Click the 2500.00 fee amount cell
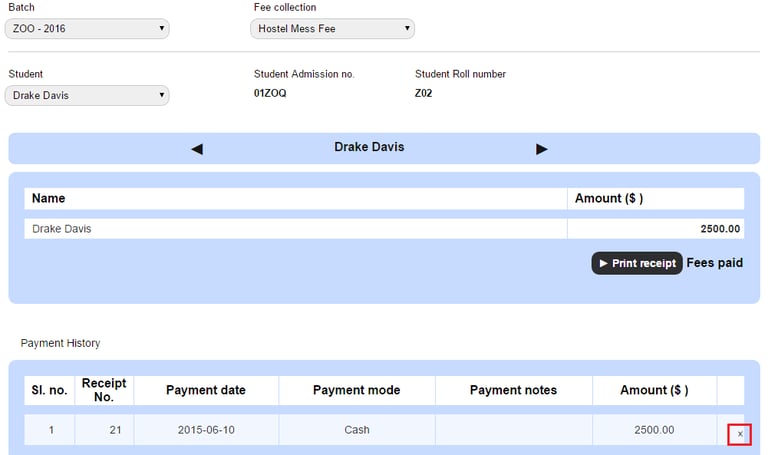Screen dimensions: 768x455 point(720,229)
